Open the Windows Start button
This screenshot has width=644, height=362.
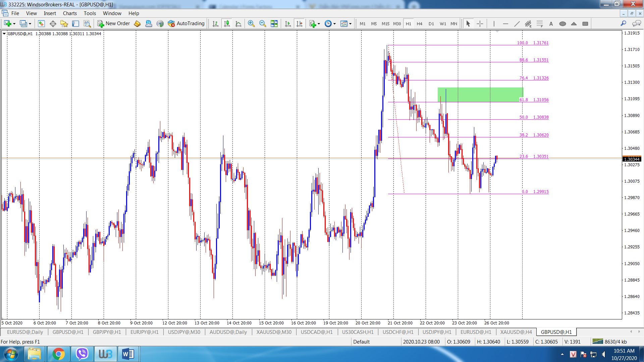[11, 354]
